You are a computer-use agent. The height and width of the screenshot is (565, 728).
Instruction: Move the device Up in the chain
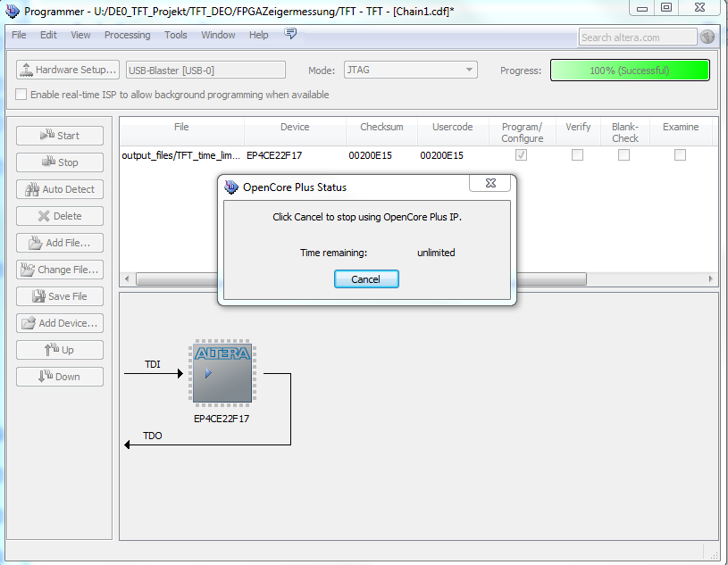coord(60,350)
